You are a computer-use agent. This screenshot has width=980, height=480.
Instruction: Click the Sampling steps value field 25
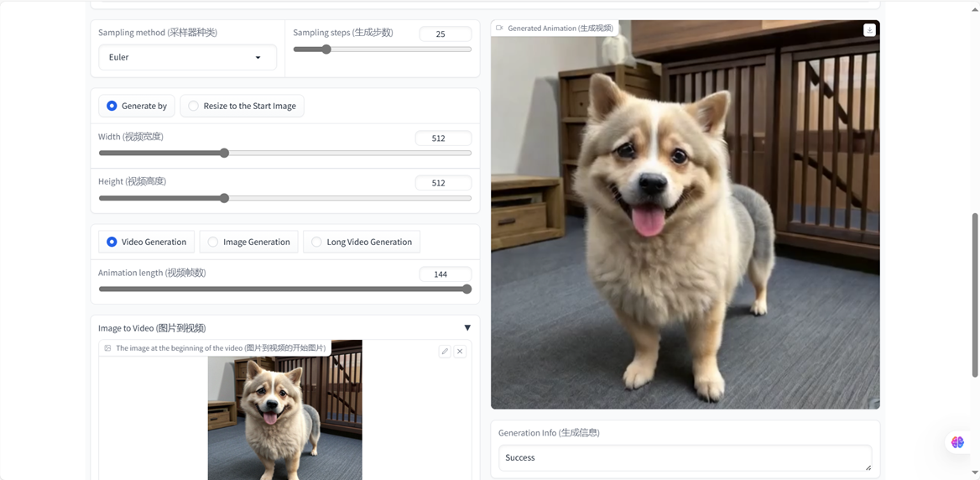445,34
